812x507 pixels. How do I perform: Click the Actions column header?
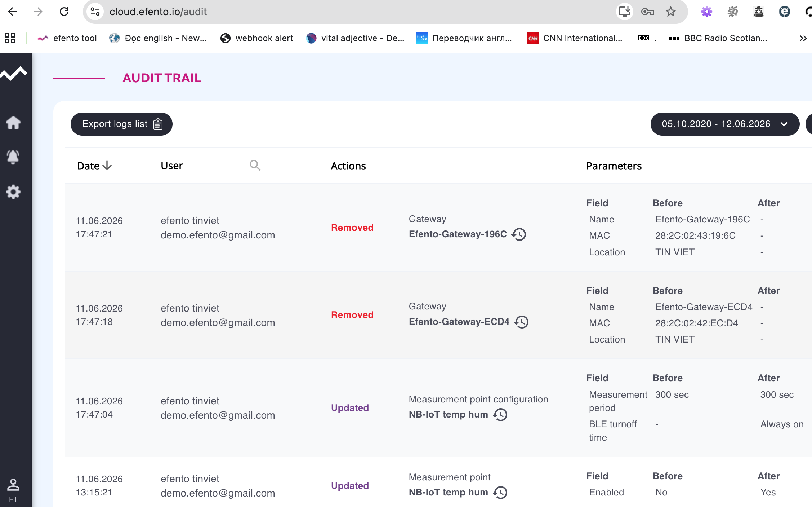[348, 166]
